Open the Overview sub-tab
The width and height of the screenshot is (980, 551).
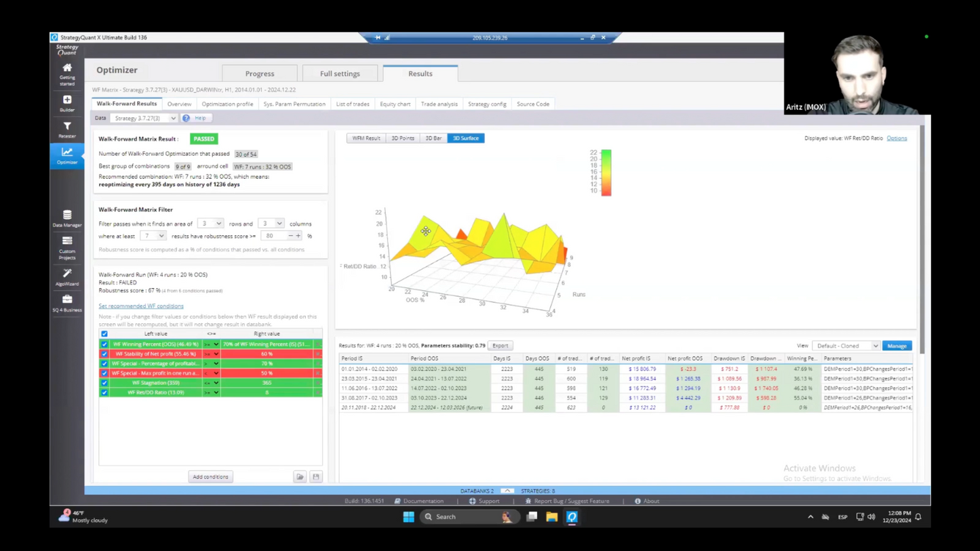point(179,104)
